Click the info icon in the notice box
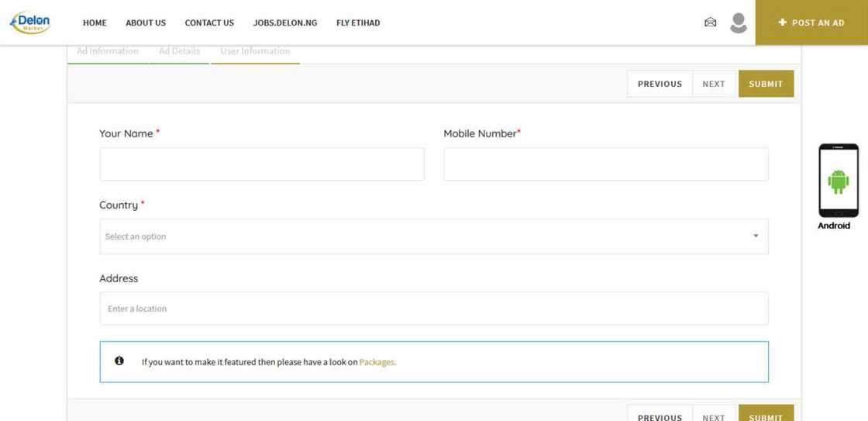868x421 pixels. 119,361
